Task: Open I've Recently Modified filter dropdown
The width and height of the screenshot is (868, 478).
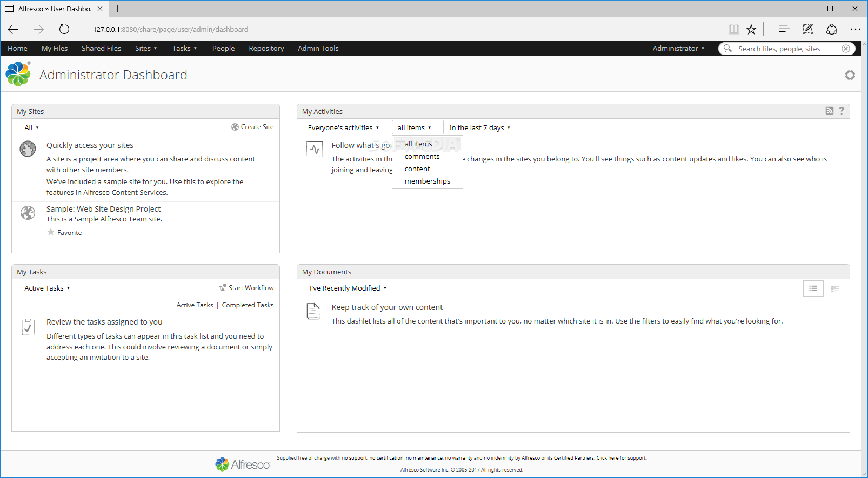Action: [x=348, y=288]
